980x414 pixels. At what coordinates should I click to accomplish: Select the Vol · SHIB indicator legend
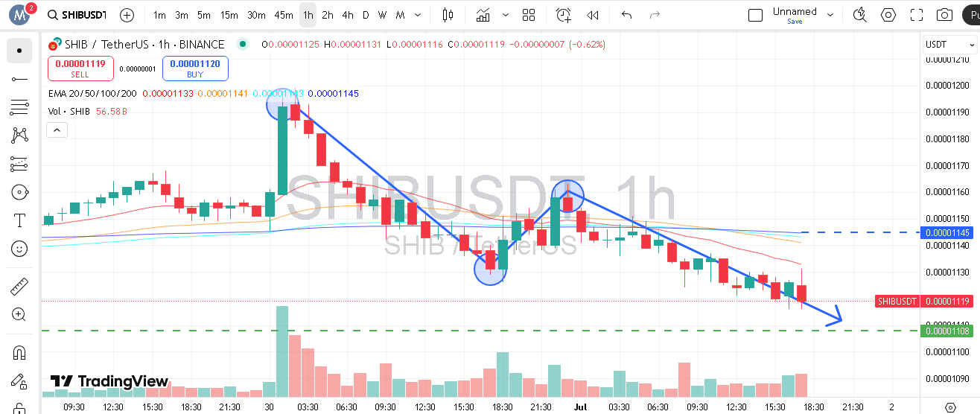(69, 112)
